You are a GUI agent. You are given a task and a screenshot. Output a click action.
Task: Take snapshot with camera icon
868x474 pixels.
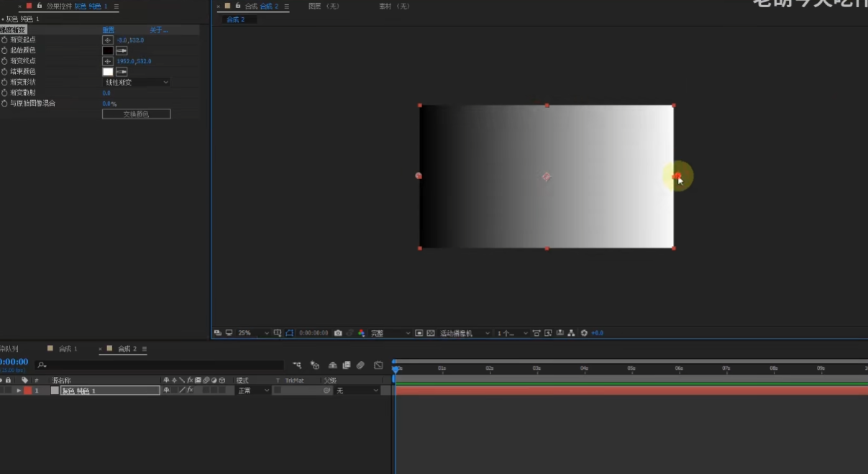pyautogui.click(x=338, y=333)
